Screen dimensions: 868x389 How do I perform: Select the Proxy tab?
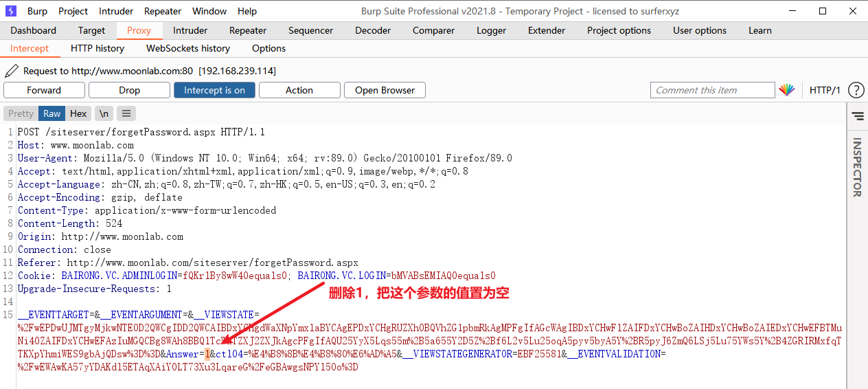pyautogui.click(x=139, y=30)
